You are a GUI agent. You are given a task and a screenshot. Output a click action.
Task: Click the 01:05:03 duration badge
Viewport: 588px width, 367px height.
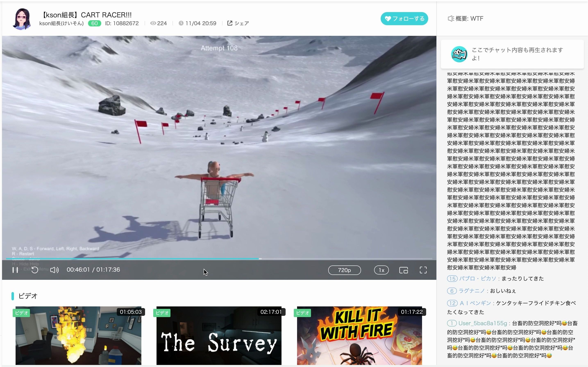click(x=131, y=312)
